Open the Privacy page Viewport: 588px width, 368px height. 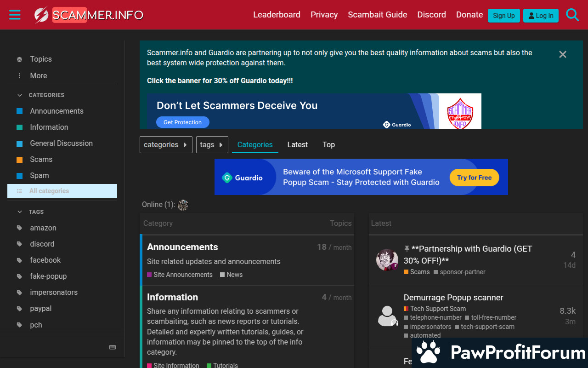(x=324, y=15)
